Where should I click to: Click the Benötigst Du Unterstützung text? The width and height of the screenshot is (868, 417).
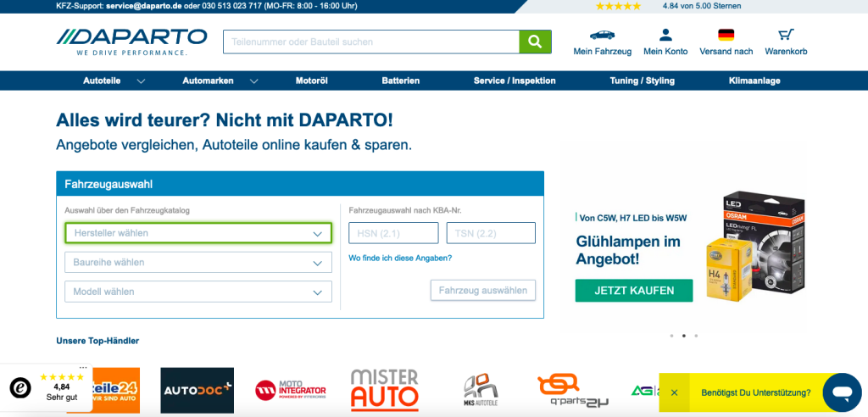tap(755, 392)
